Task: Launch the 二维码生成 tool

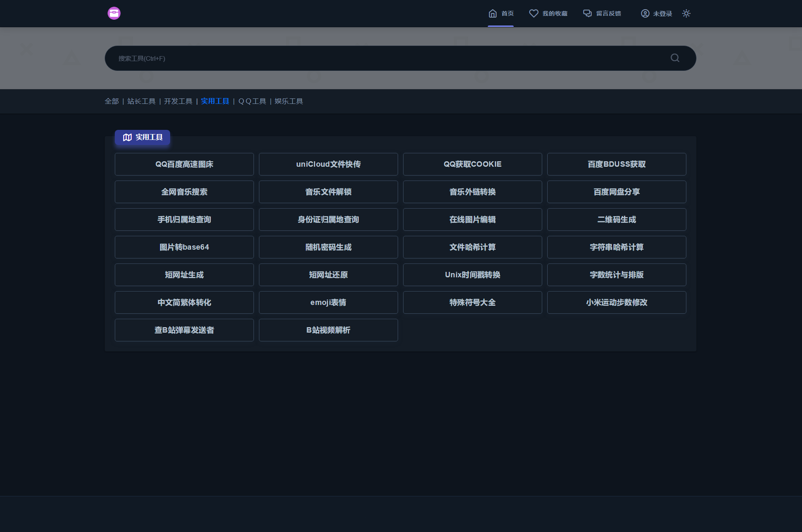Action: click(x=616, y=220)
